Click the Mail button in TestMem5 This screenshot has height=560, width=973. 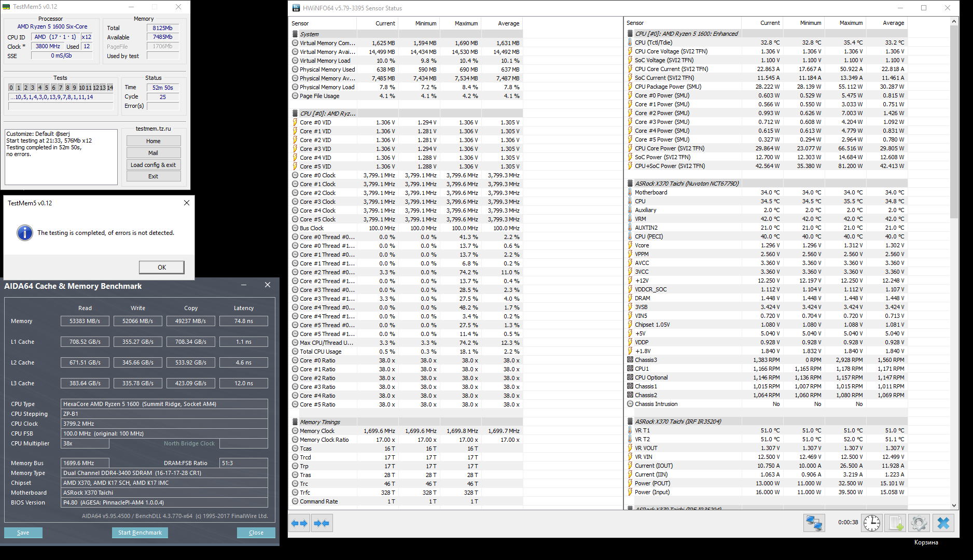[x=154, y=153]
